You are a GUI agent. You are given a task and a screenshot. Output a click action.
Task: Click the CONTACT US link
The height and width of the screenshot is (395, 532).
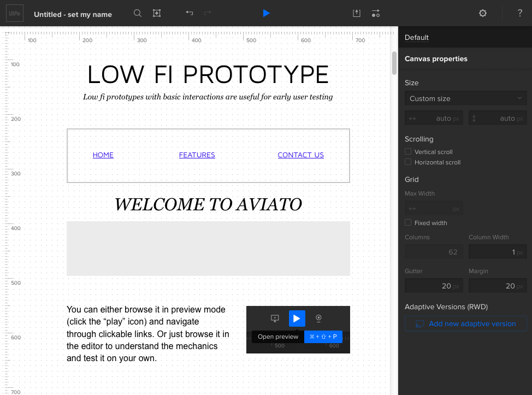click(x=300, y=155)
